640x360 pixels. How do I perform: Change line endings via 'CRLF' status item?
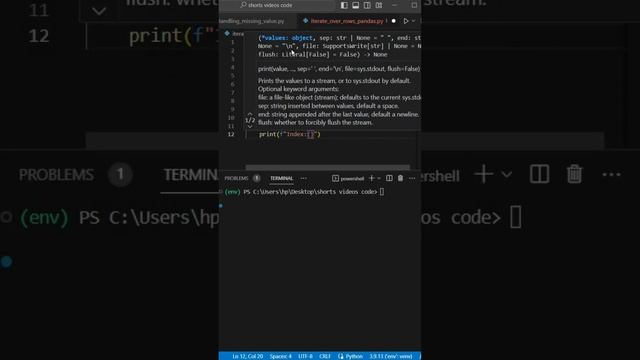(325, 356)
